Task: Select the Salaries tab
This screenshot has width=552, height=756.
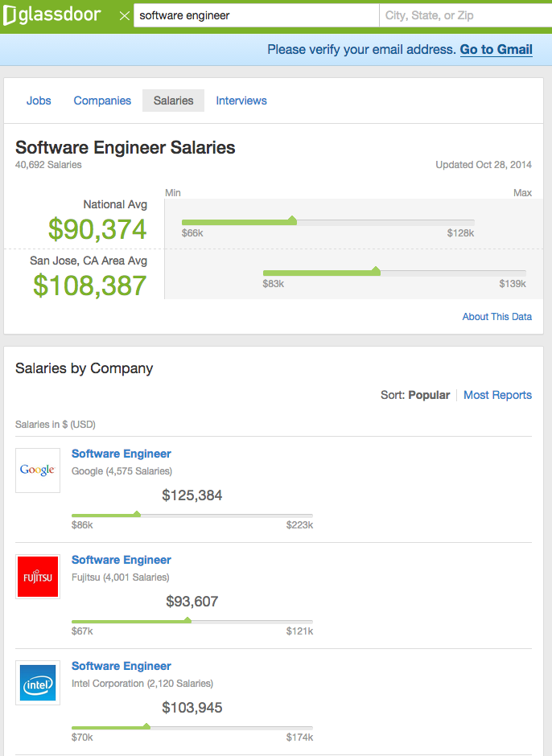Action: 174,101
